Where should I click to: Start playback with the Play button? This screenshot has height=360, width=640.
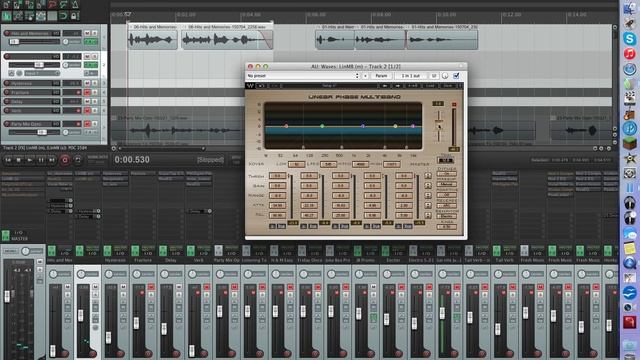click(x=30, y=160)
